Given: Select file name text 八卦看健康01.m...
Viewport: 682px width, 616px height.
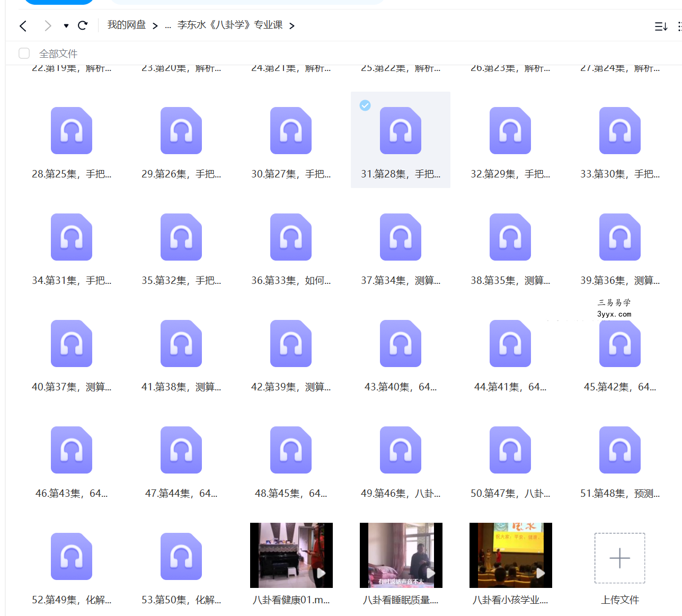Looking at the screenshot, I should tap(291, 600).
